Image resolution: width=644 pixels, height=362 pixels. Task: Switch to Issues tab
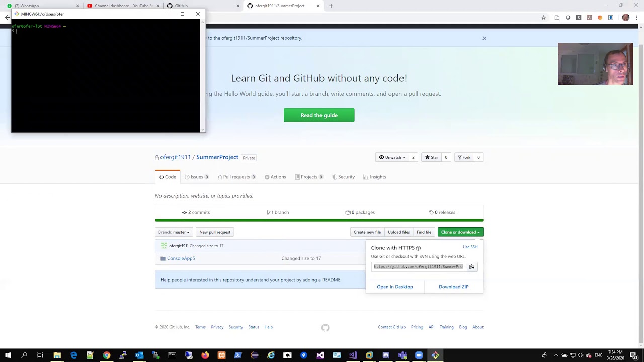point(197,177)
